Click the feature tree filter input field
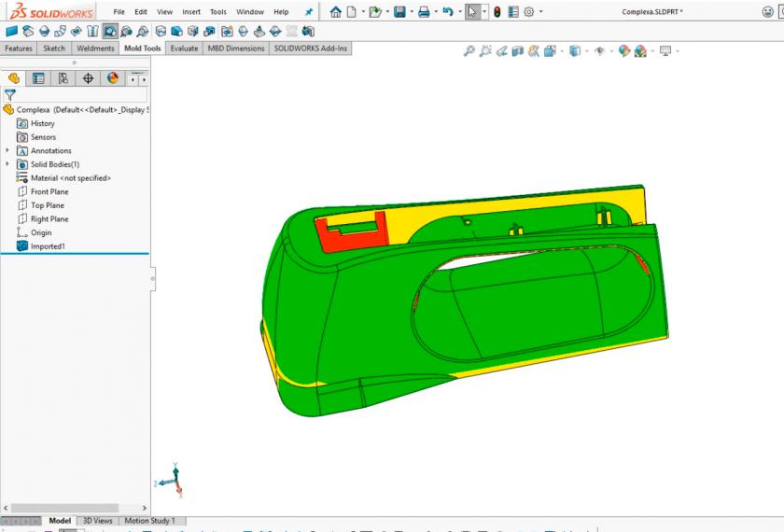This screenshot has height=532, width=784. click(81, 94)
